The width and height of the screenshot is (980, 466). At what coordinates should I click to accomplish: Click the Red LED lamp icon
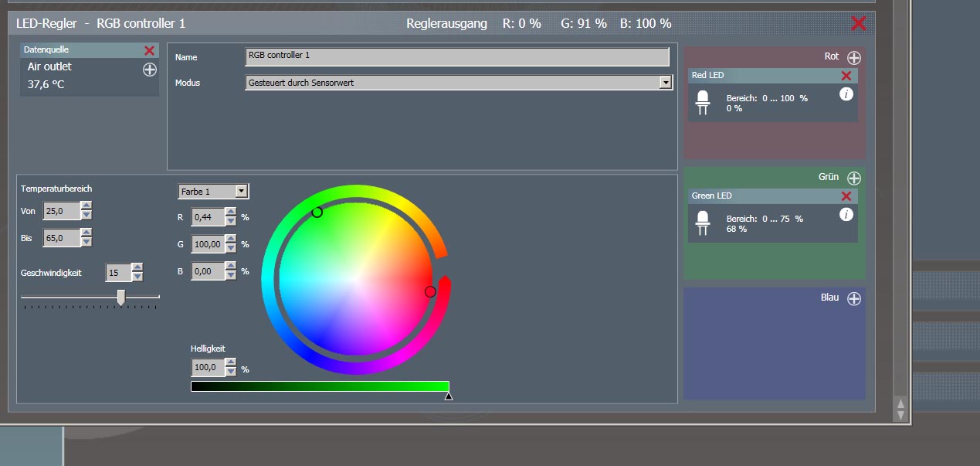(x=703, y=102)
